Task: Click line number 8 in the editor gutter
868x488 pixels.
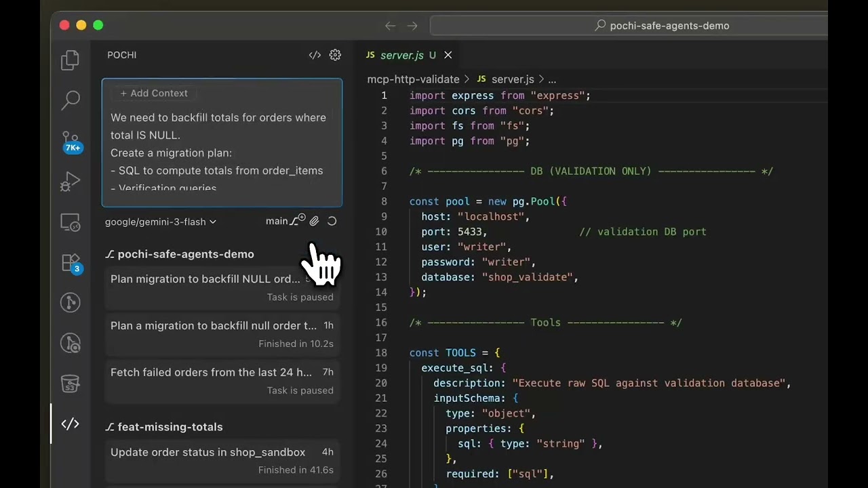Action: 384,201
